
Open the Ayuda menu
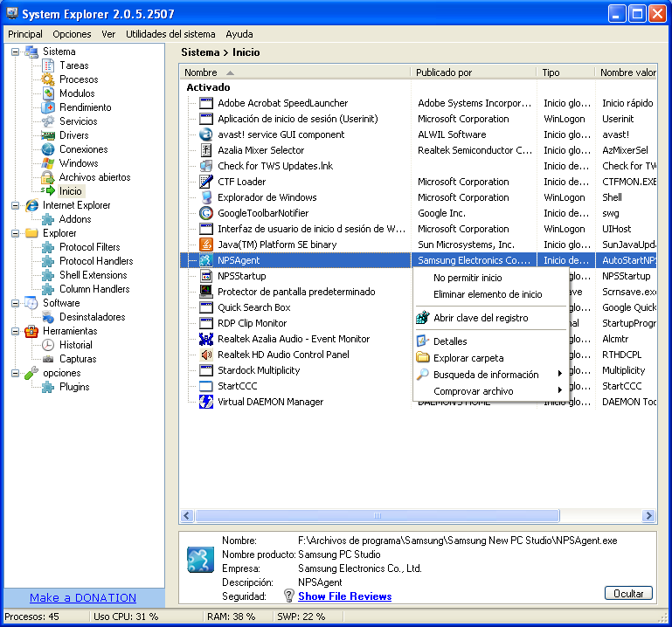point(239,34)
